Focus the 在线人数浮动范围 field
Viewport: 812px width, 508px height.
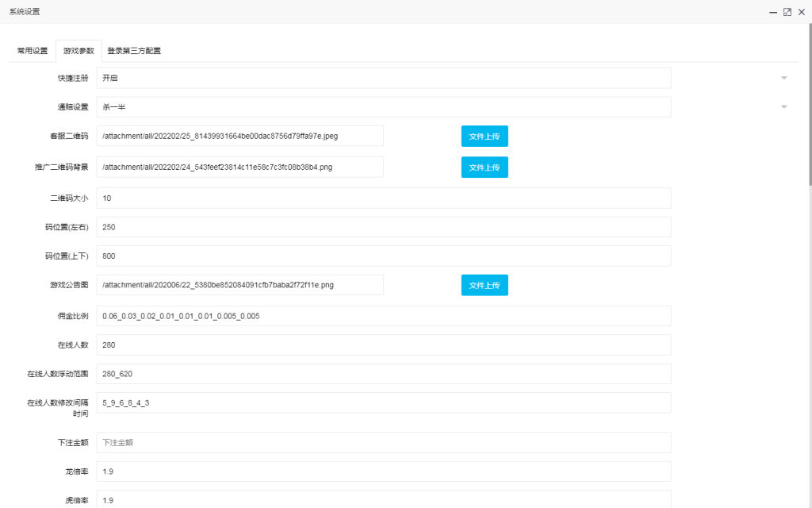(384, 374)
